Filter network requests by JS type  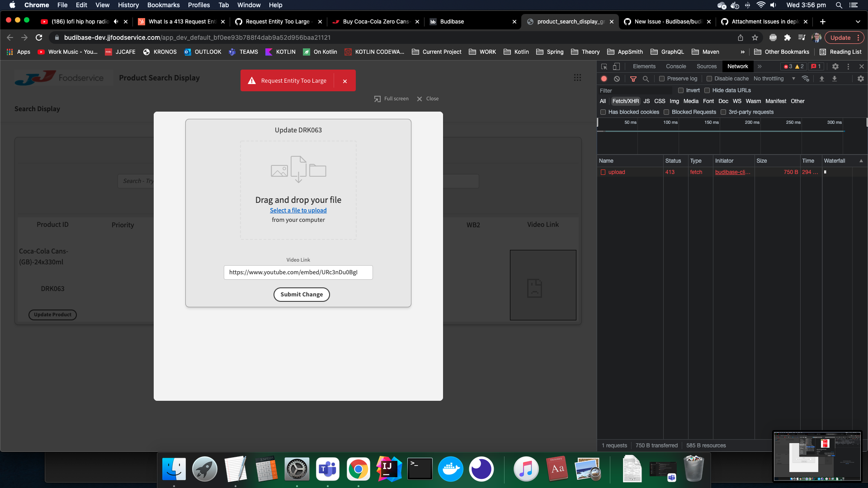tap(646, 101)
